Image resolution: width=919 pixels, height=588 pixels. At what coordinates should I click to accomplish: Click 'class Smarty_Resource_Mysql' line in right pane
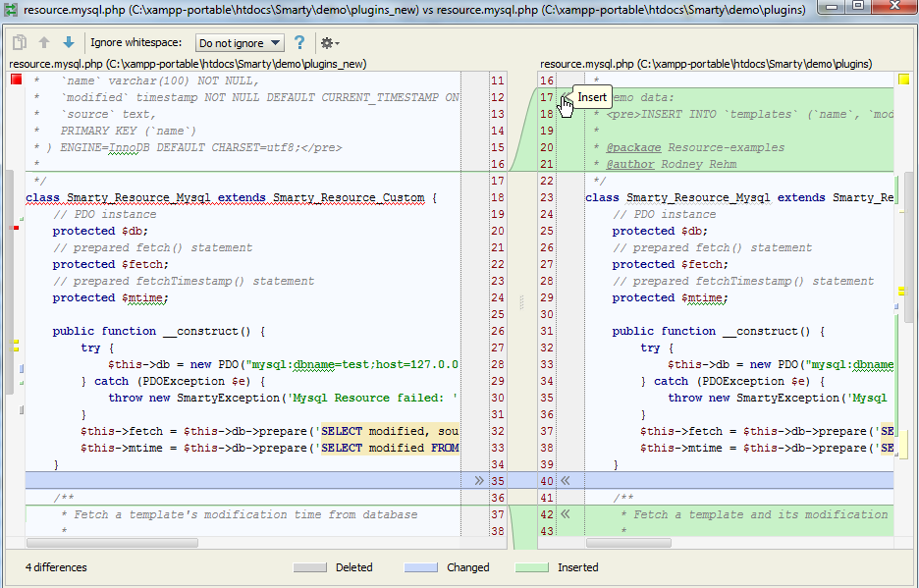(x=739, y=197)
